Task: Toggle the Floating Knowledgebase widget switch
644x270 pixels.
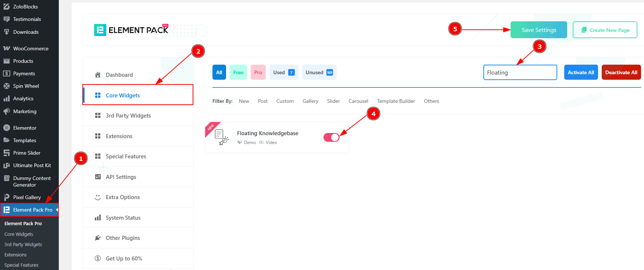Action: coord(332,137)
